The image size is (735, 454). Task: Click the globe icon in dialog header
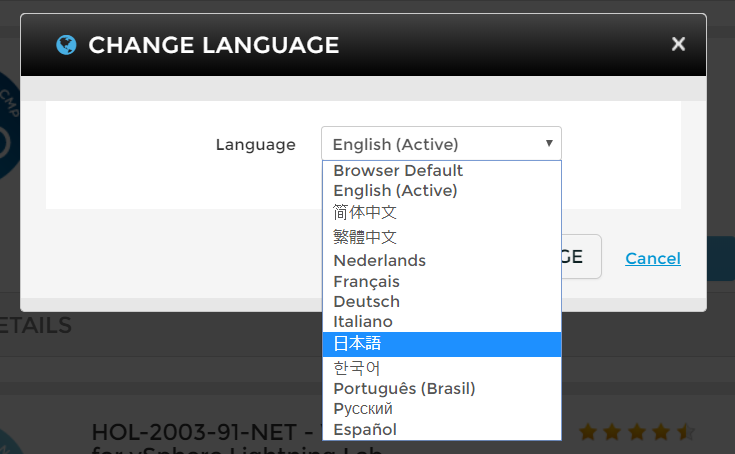66,45
